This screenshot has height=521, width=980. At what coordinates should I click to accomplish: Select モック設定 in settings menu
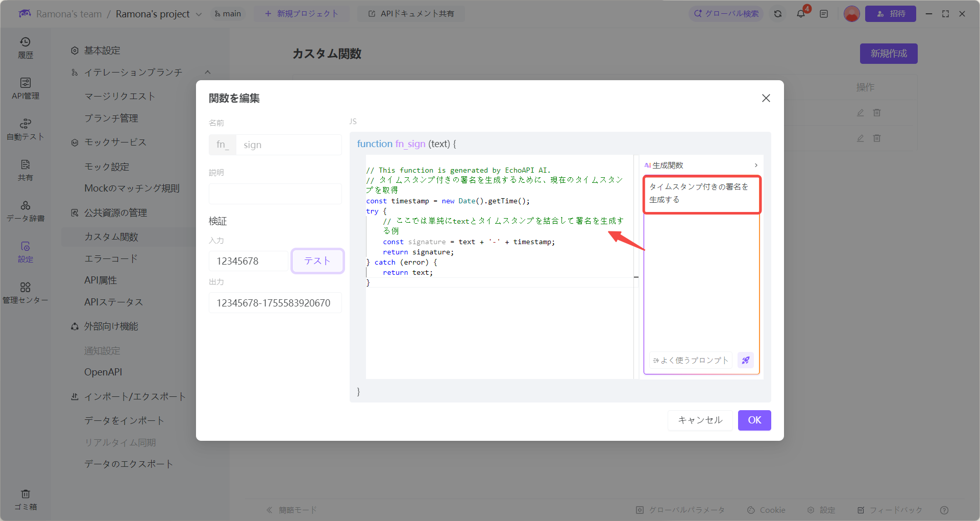(107, 167)
